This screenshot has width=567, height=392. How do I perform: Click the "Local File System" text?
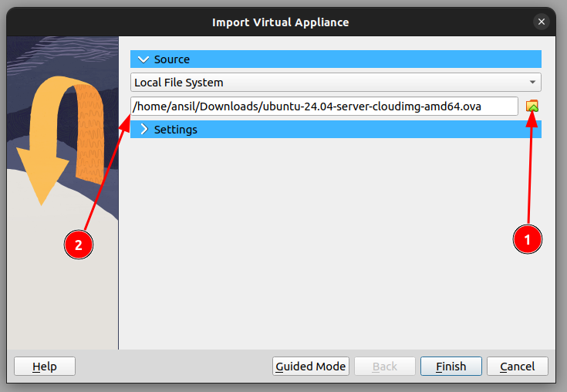(x=179, y=83)
